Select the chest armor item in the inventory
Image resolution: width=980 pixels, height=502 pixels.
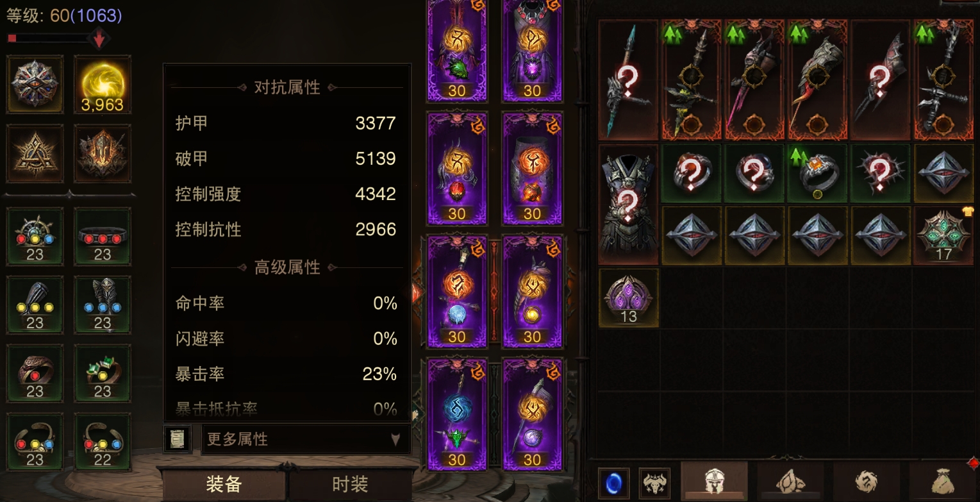pyautogui.click(x=629, y=205)
